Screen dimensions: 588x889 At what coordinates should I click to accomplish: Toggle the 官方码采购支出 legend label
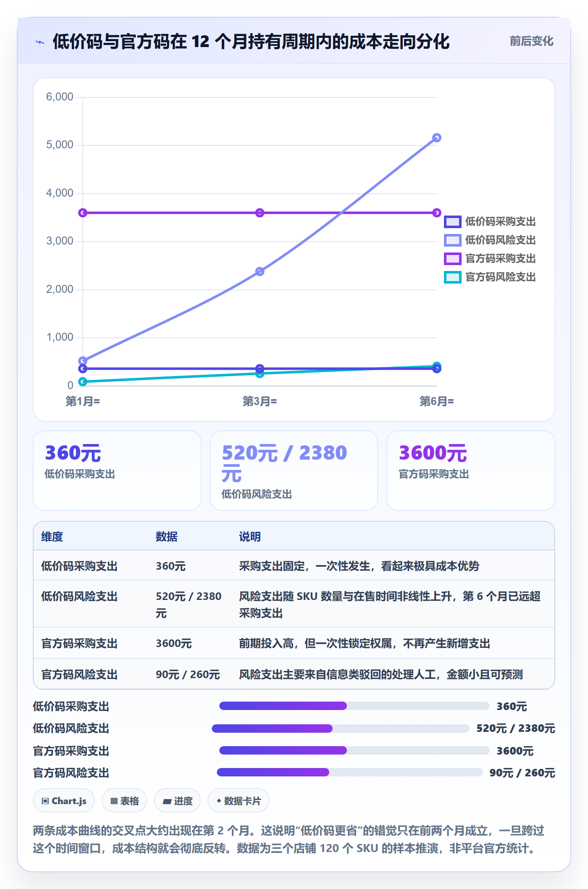click(x=500, y=258)
